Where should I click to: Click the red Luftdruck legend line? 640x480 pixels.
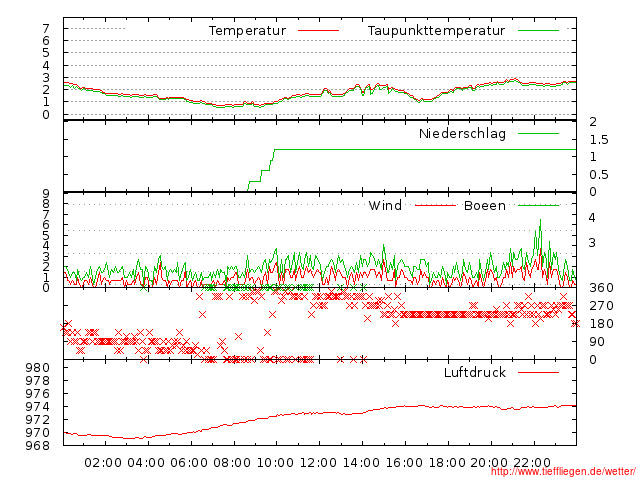coord(538,372)
